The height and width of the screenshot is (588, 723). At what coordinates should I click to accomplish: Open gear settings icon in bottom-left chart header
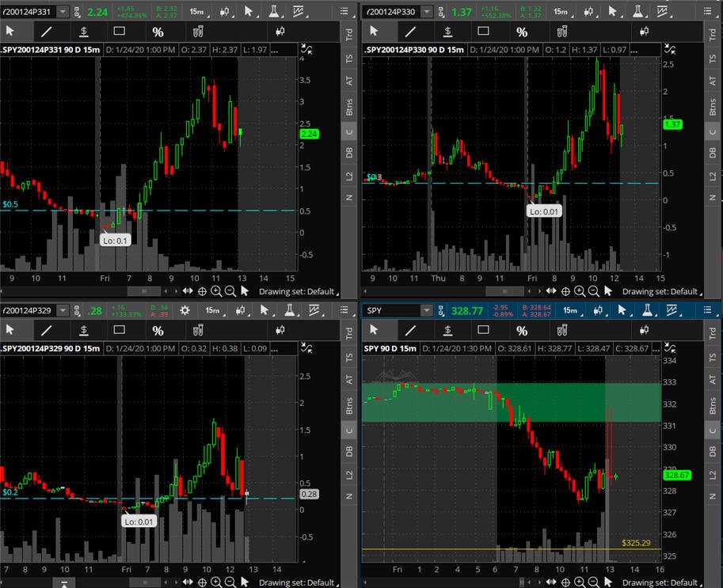point(185,310)
